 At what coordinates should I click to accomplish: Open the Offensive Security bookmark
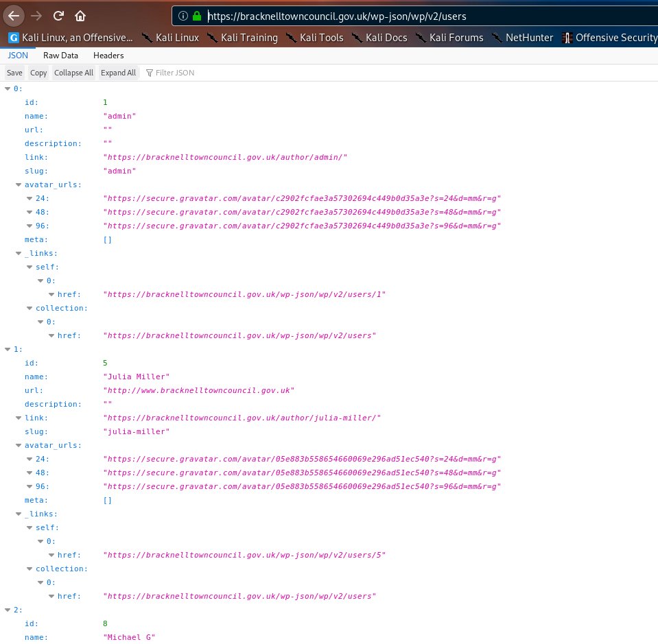(x=610, y=38)
